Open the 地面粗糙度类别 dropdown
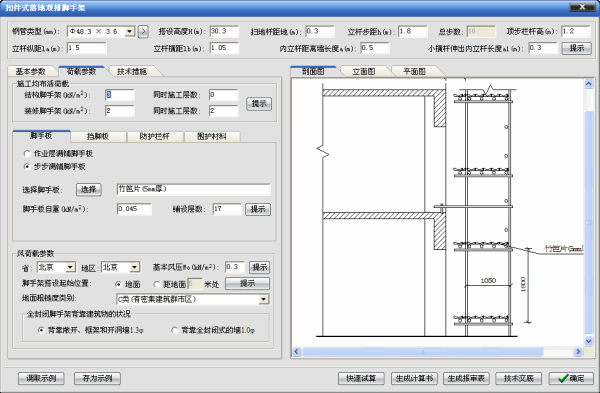The image size is (600, 393). [x=264, y=299]
